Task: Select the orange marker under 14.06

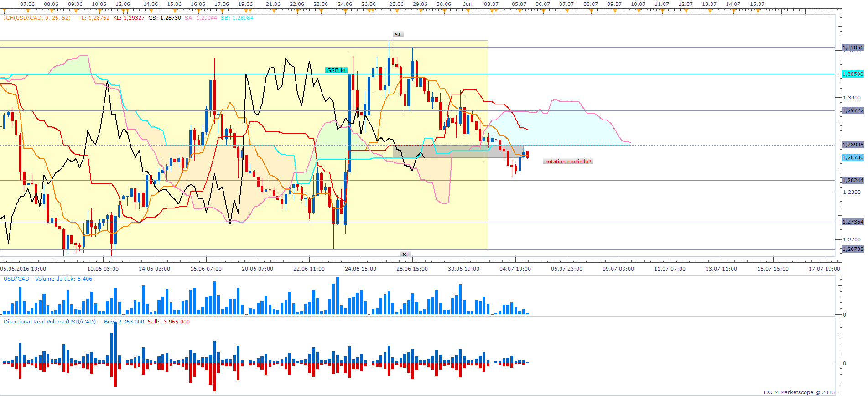Action: [x=151, y=10]
